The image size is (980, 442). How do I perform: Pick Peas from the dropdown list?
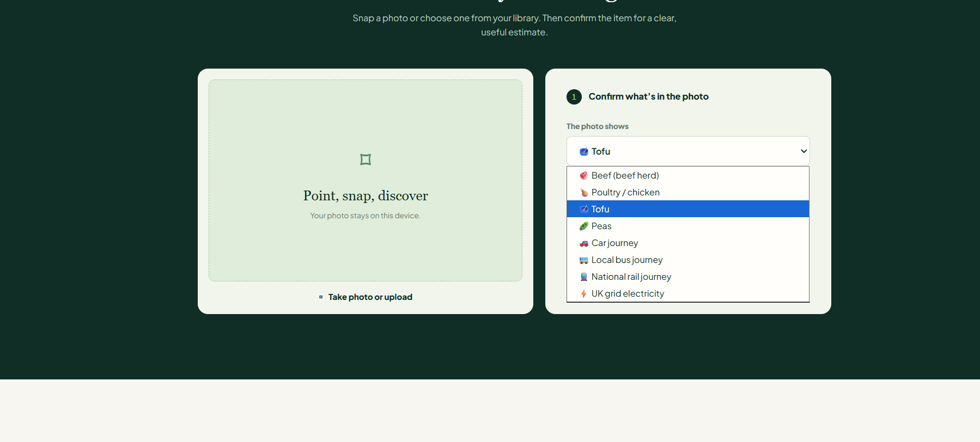pyautogui.click(x=688, y=226)
